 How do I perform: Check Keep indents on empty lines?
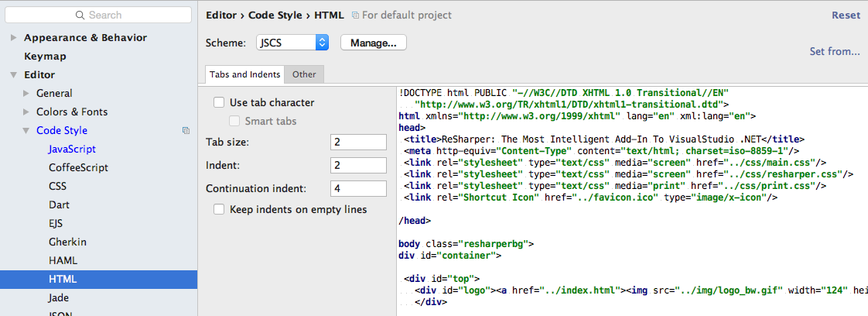pyautogui.click(x=219, y=209)
